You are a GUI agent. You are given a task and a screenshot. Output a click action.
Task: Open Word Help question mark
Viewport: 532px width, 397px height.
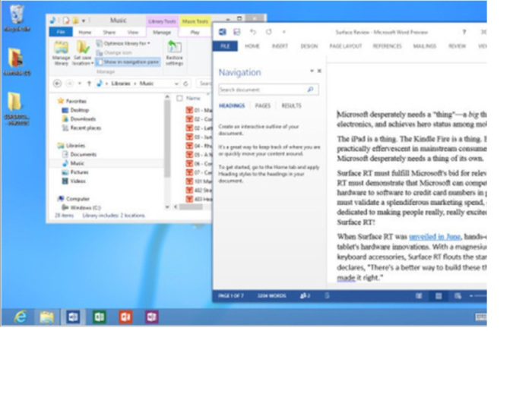coord(464,32)
